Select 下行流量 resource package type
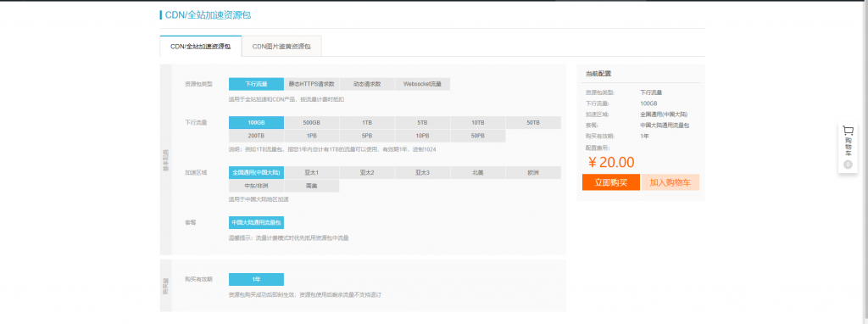The height and width of the screenshot is (324, 868). (x=256, y=84)
